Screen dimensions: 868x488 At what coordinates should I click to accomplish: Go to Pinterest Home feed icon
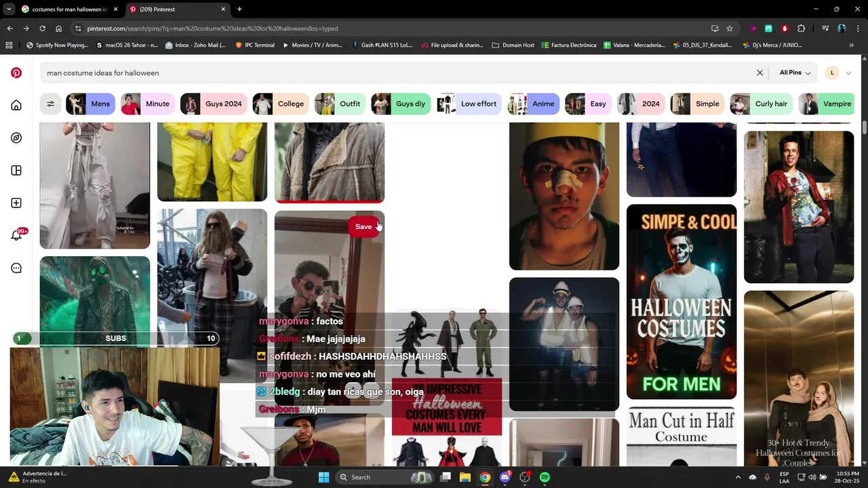[16, 105]
